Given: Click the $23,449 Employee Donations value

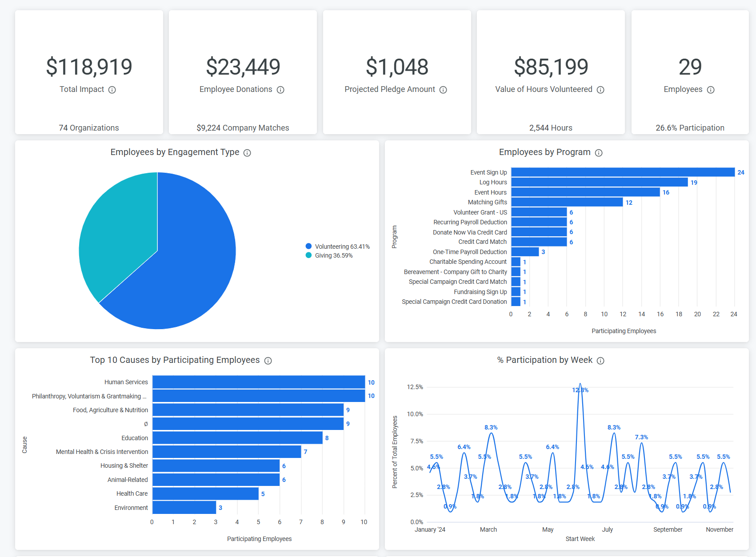Looking at the screenshot, I should pos(243,67).
